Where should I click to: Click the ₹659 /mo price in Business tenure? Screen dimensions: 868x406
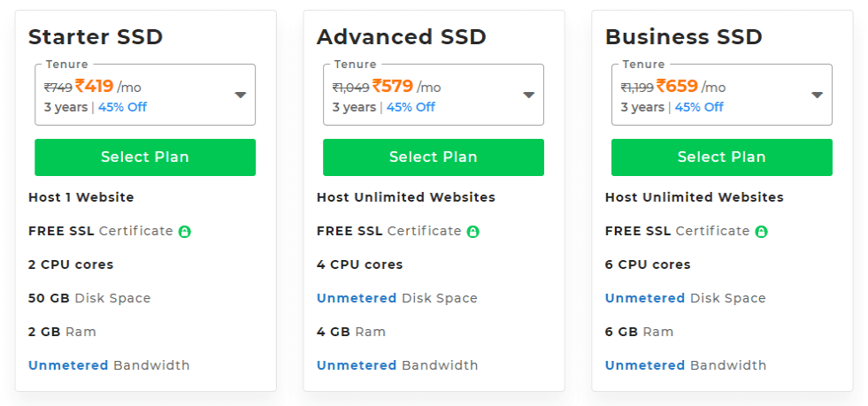pyautogui.click(x=691, y=87)
